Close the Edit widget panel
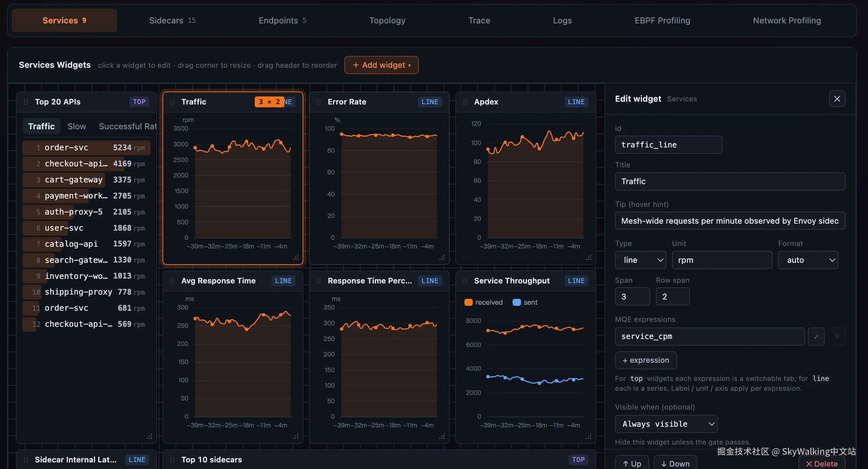This screenshot has height=469, width=868. pyautogui.click(x=837, y=99)
